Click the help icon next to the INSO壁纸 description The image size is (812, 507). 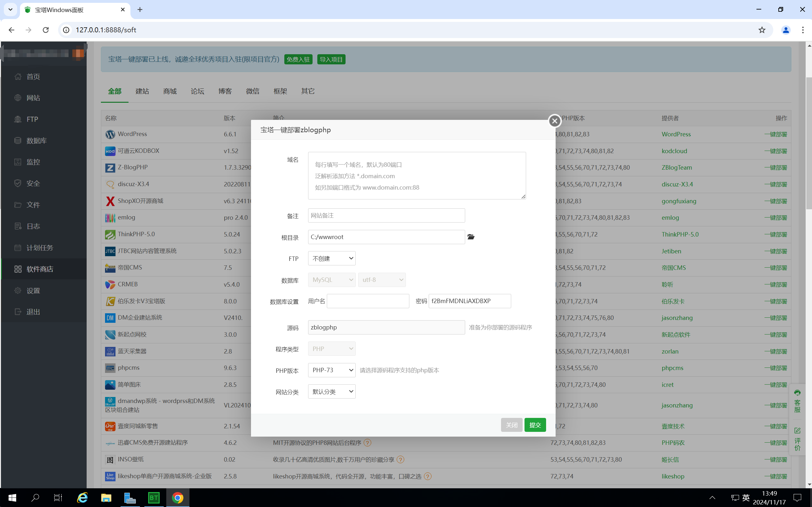click(400, 459)
